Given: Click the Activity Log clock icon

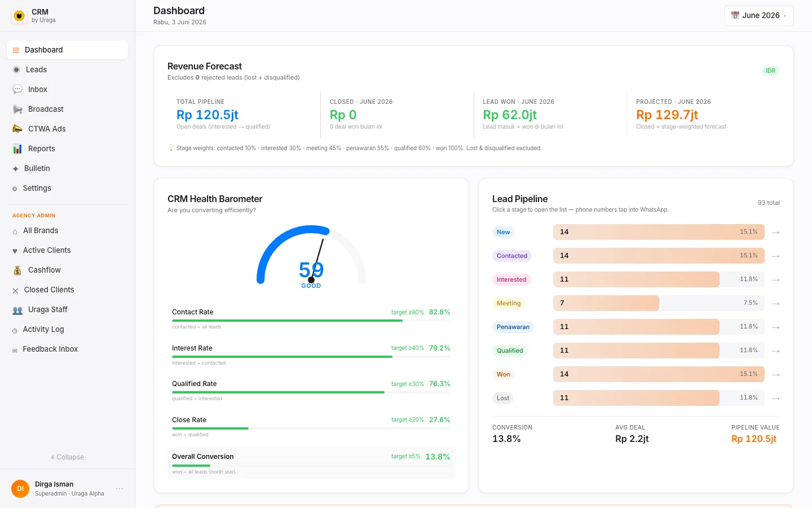Looking at the screenshot, I should click(15, 330).
